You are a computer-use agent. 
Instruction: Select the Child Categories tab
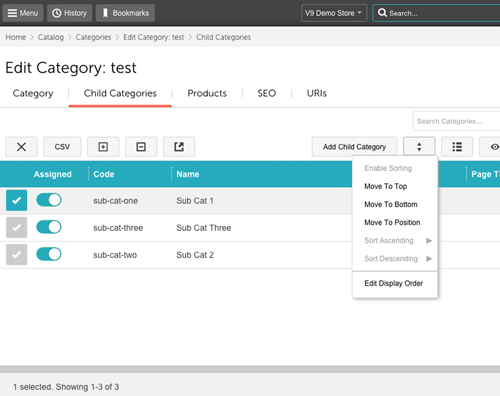click(120, 93)
